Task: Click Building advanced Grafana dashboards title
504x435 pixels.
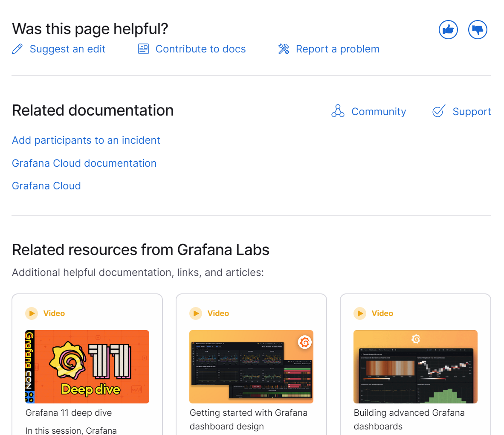Action: click(409, 419)
